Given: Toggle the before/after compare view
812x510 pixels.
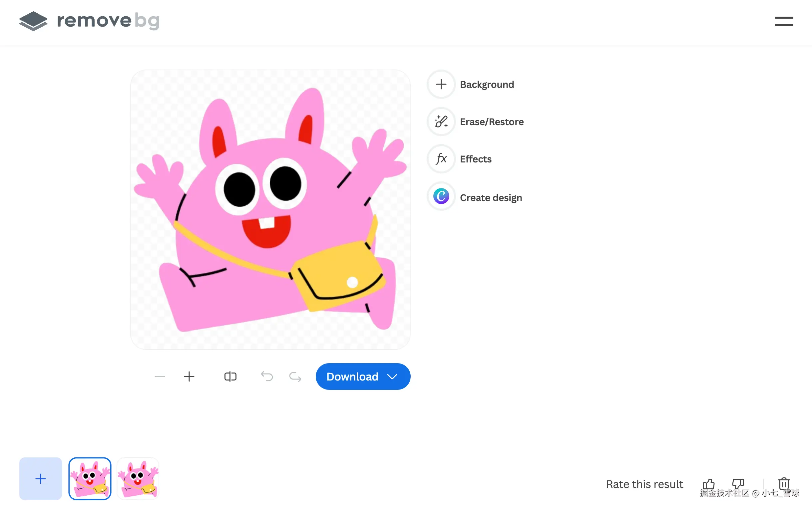Looking at the screenshot, I should tap(230, 377).
